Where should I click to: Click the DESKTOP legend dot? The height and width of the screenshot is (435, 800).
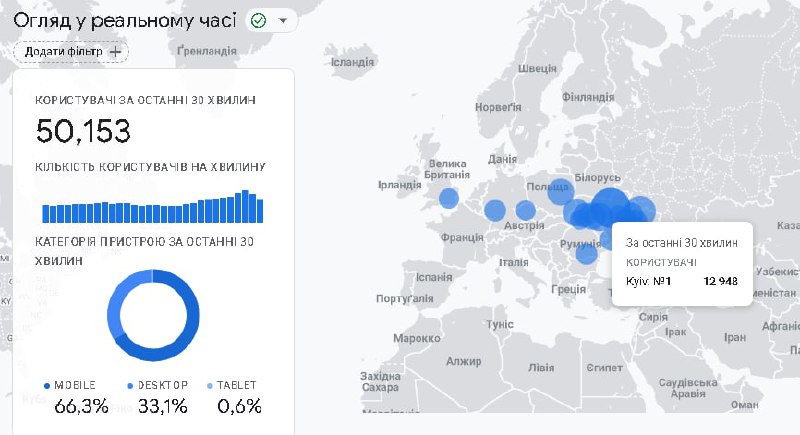(x=130, y=385)
